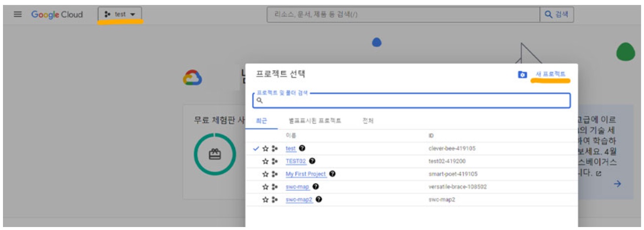Open the hamburger navigation menu
This screenshot has width=644, height=230.
click(18, 14)
